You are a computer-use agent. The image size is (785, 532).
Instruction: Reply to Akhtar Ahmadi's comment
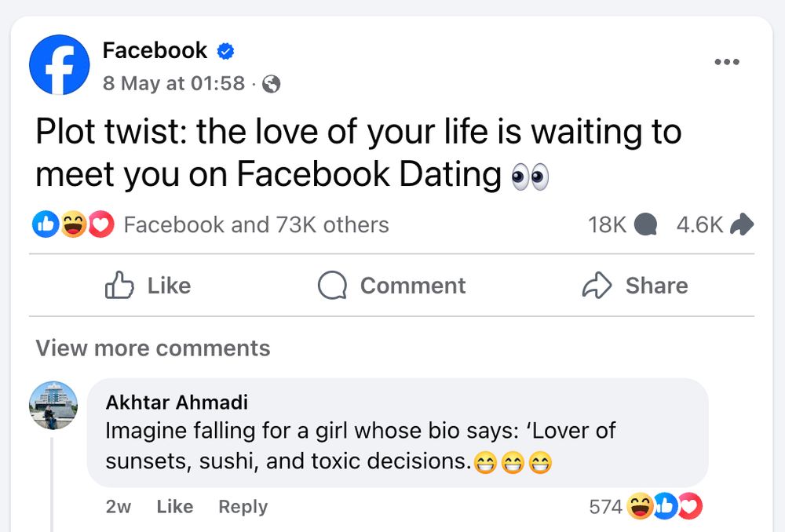(x=243, y=507)
